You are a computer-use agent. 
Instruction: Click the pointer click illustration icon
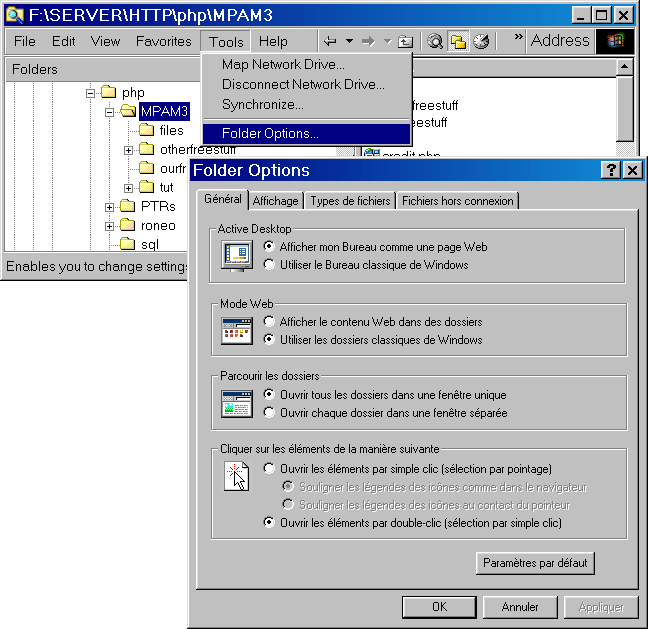[236, 476]
